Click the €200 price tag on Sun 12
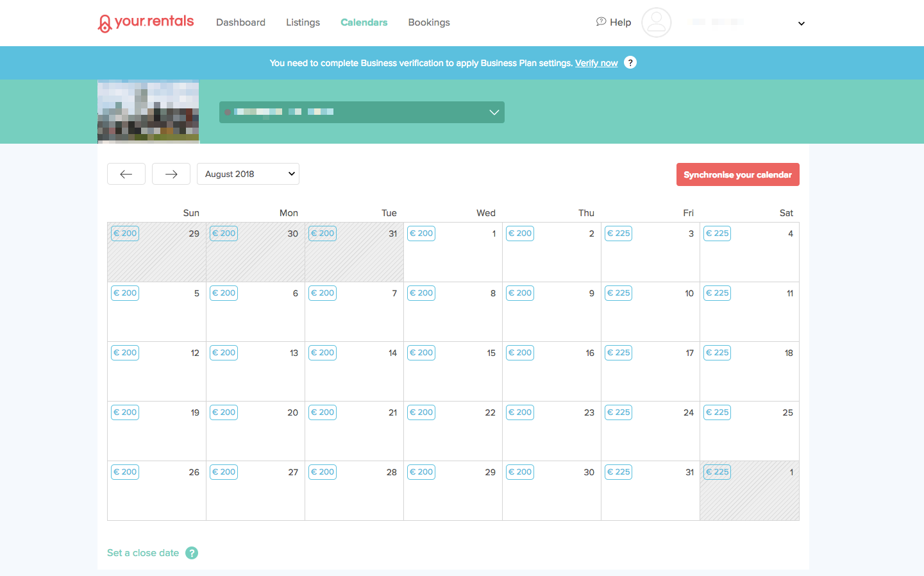Viewport: 924px width, 576px height. [x=125, y=353]
